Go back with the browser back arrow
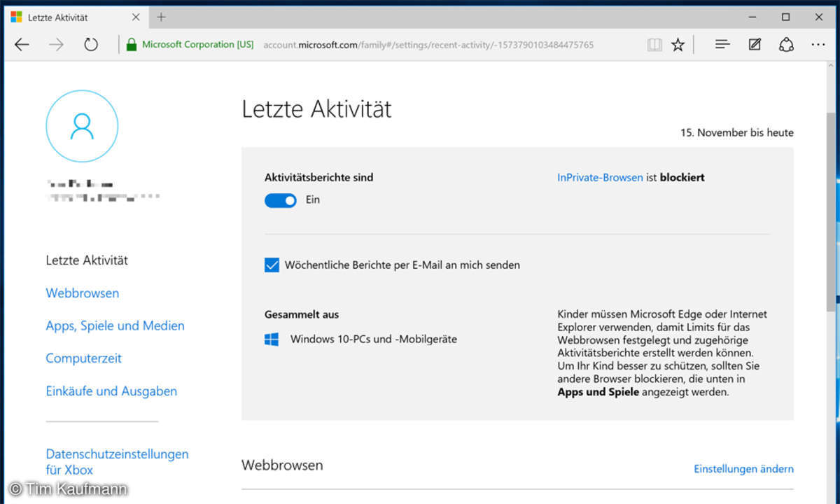 (x=22, y=45)
